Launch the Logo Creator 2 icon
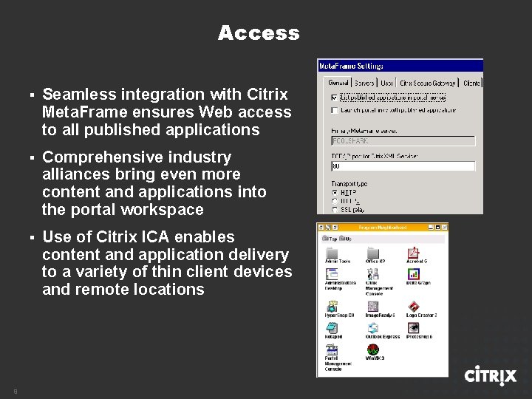The height and width of the screenshot is (399, 532). (413, 307)
